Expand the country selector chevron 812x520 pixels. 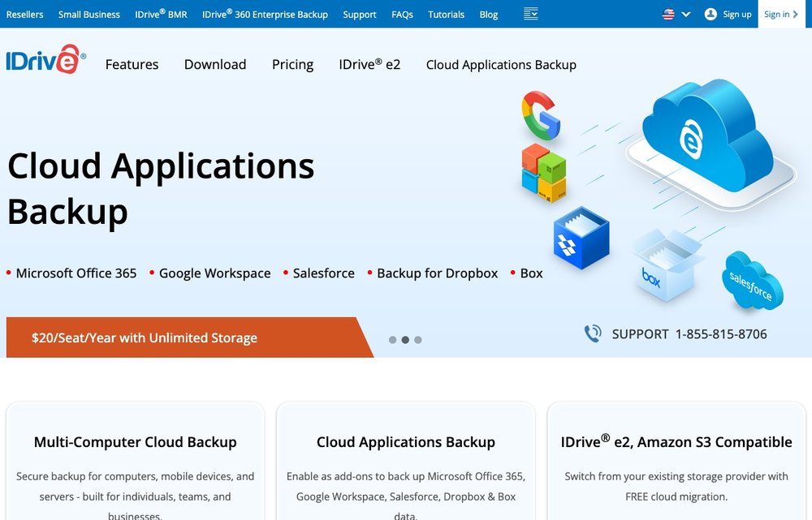coord(686,15)
